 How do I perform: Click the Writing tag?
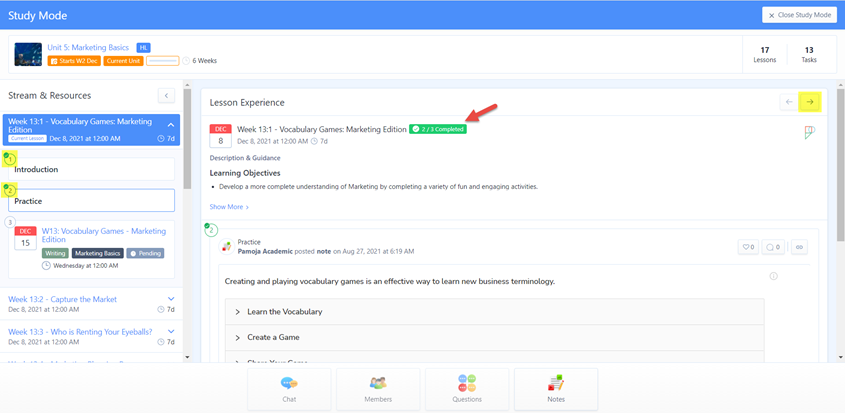[56, 253]
